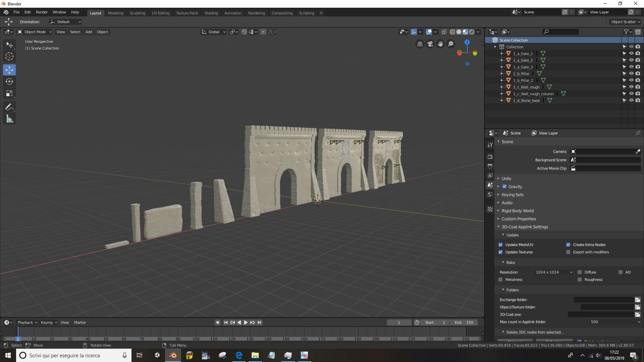Open the Keying popover

49,322
